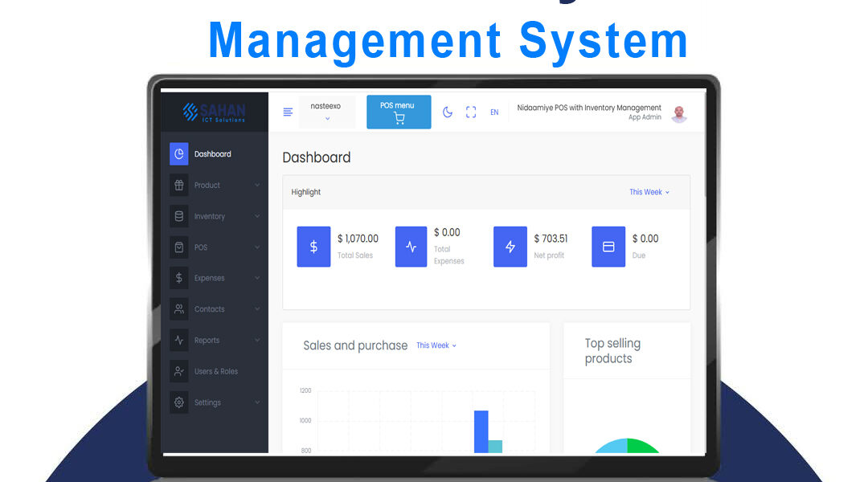868x482 pixels.
Task: Toggle the sidebar with hamburger icon
Action: (288, 112)
